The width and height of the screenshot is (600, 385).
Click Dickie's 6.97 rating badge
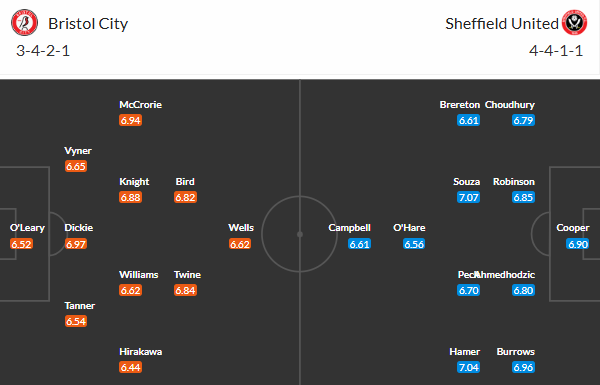pos(76,244)
